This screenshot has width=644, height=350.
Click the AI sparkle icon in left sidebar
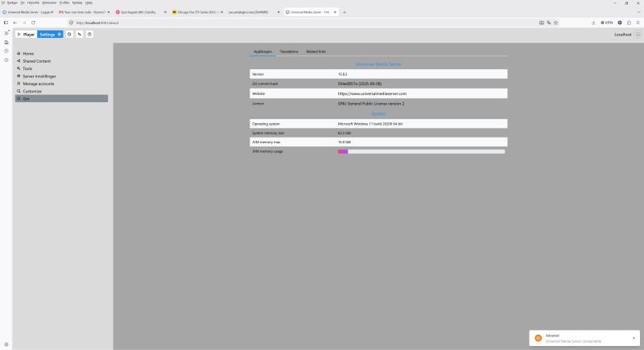click(x=6, y=33)
